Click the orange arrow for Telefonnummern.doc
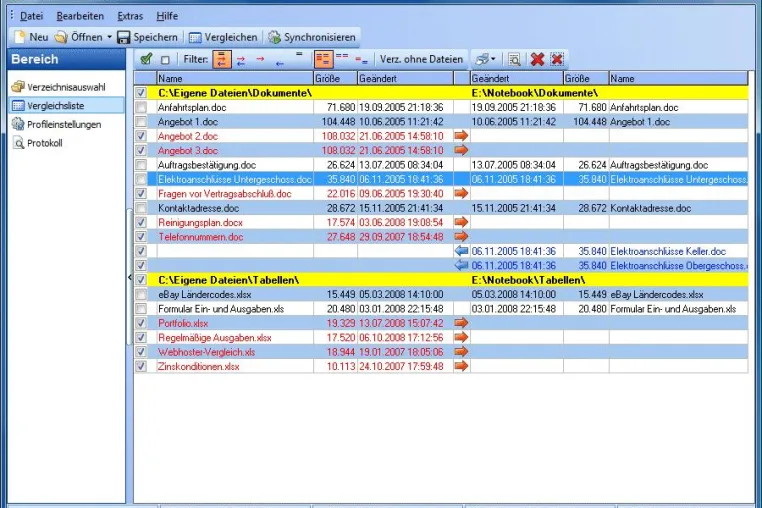Image resolution: width=762 pixels, height=508 pixels. (461, 236)
